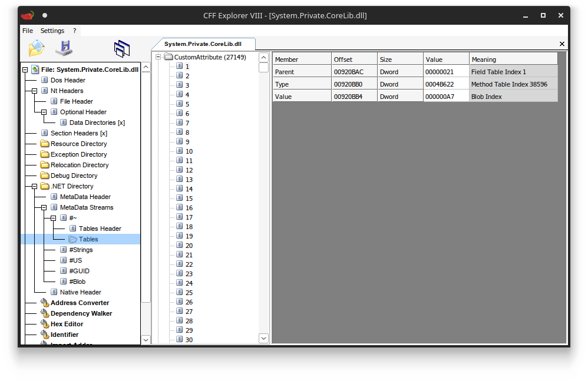
Task: Open the Hex Editor tool
Action: (67, 324)
